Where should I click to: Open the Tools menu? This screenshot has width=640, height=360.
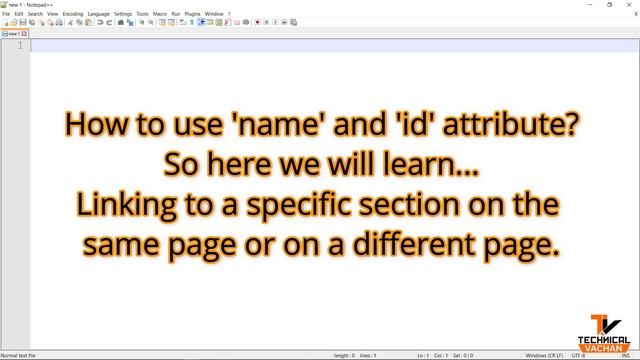(x=142, y=14)
